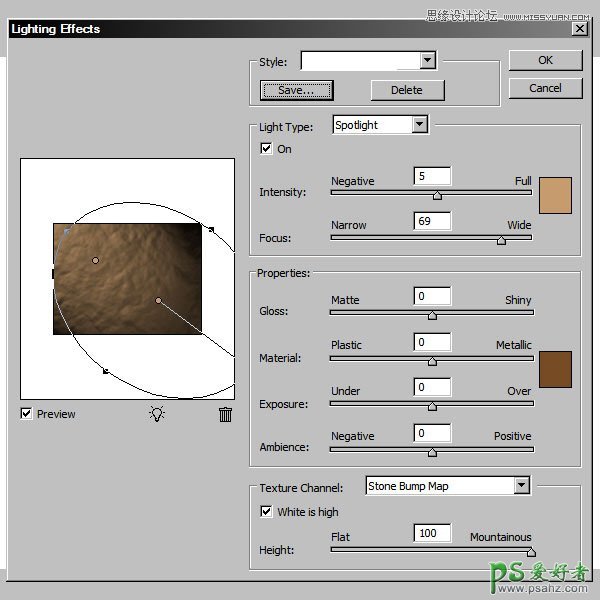The image size is (600, 600).
Task: Open the dark brown material color swatch
Action: click(555, 368)
